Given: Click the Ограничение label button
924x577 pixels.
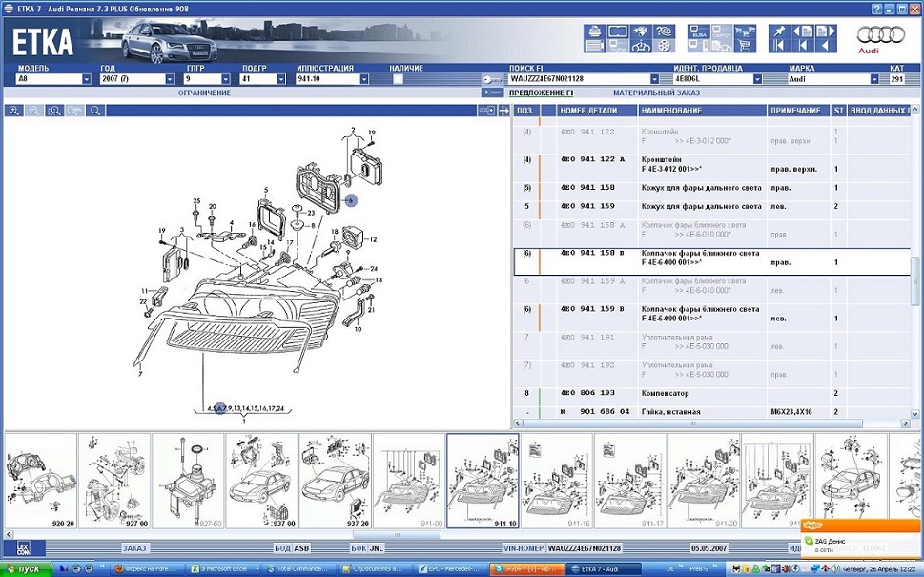Looking at the screenshot, I should [204, 93].
